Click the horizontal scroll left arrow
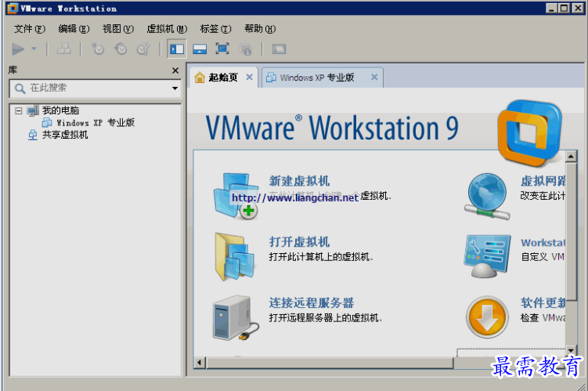This screenshot has height=391, width=588. click(200, 363)
